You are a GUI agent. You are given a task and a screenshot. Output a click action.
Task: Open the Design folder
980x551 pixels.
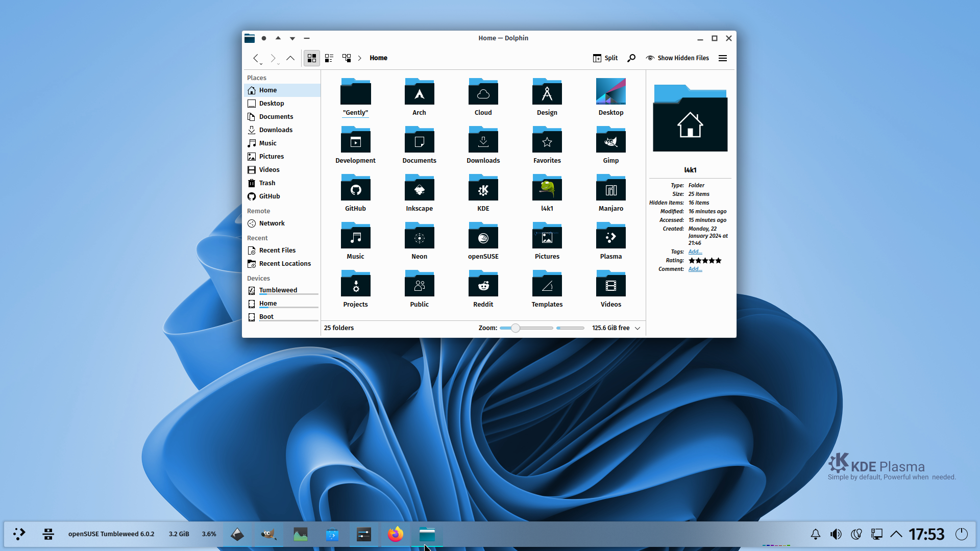(547, 97)
